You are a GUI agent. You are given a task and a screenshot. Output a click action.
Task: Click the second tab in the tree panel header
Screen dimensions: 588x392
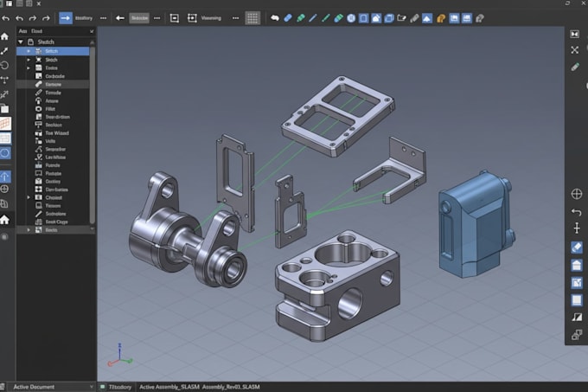click(x=36, y=31)
